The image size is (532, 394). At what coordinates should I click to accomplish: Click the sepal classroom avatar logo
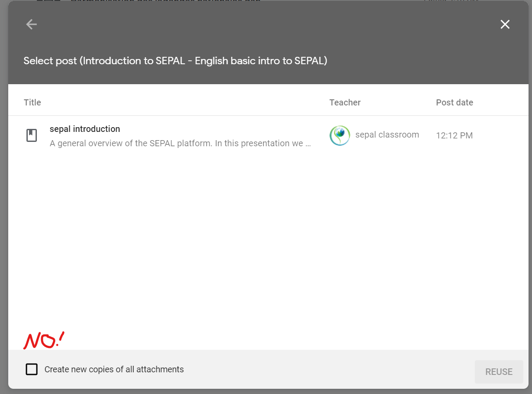(x=339, y=135)
